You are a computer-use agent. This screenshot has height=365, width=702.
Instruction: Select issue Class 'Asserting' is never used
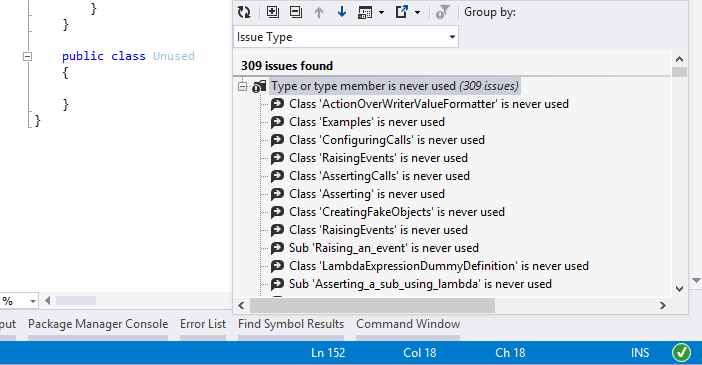point(367,194)
